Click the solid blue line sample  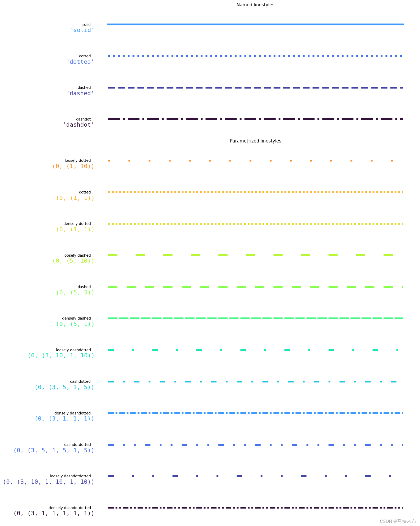(x=255, y=24)
